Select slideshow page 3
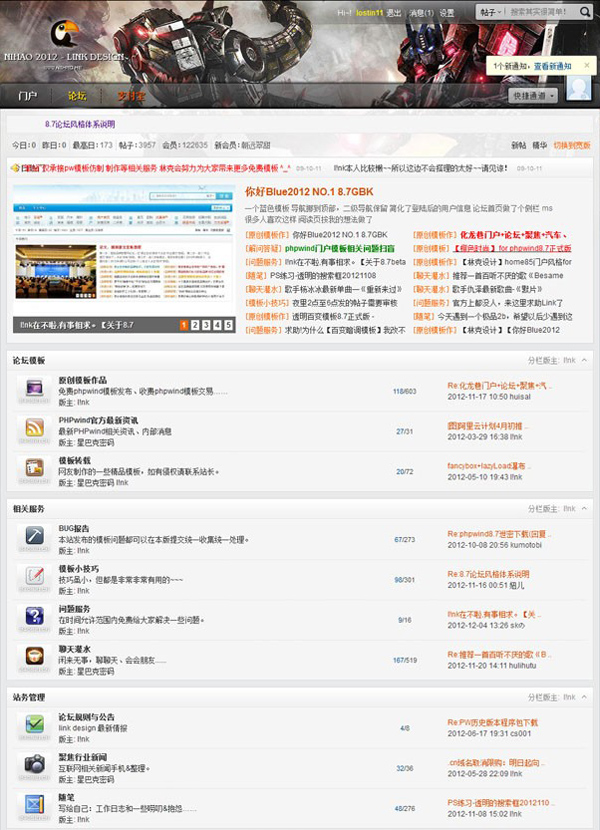Viewport: 600px width, 830px height. point(206,325)
